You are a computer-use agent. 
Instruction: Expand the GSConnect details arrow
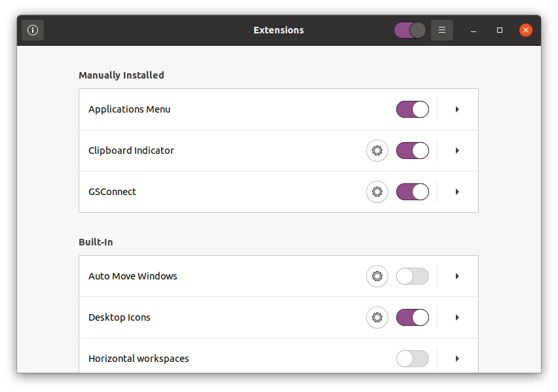[457, 192]
